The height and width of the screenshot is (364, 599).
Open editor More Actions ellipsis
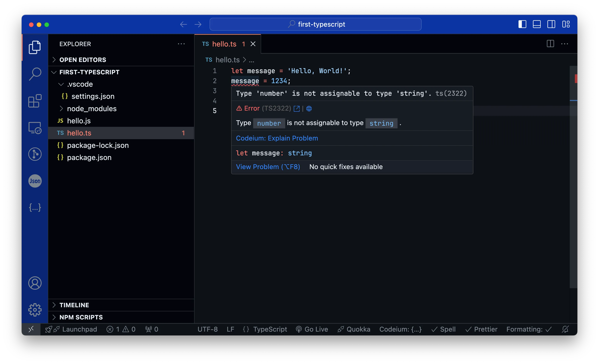564,44
